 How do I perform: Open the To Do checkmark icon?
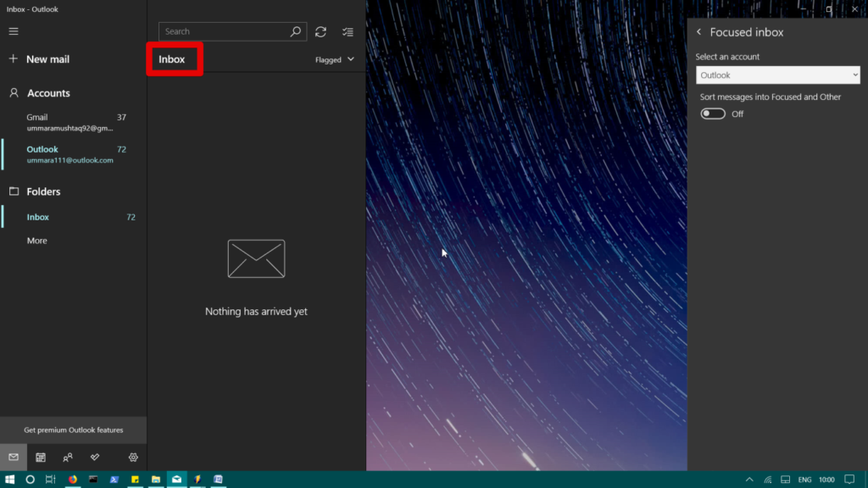pyautogui.click(x=95, y=457)
